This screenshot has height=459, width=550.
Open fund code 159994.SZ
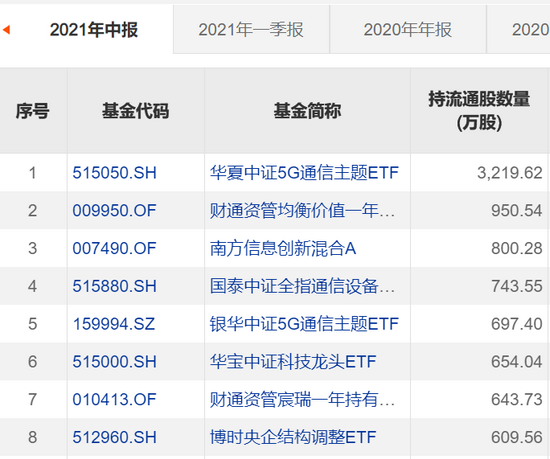[114, 324]
